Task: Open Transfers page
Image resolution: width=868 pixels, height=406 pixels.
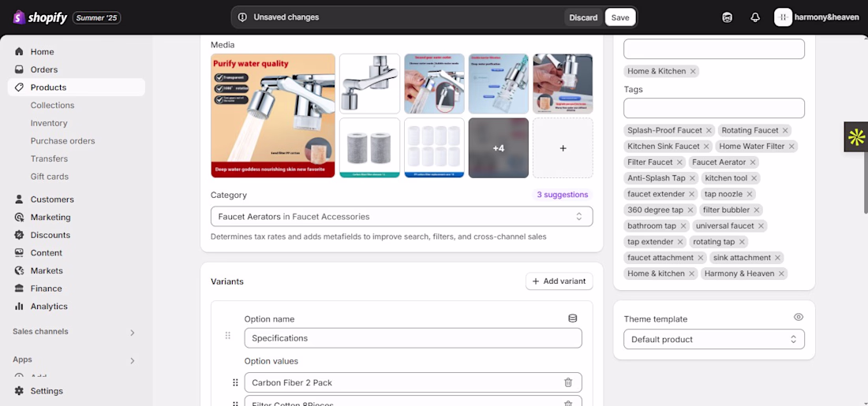Action: 49,158
